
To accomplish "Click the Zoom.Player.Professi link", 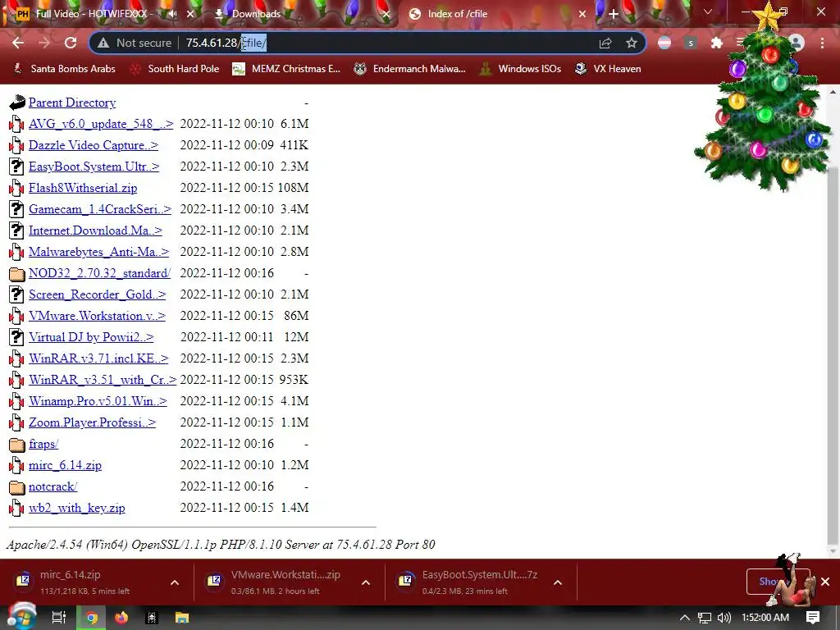I will (x=92, y=422).
